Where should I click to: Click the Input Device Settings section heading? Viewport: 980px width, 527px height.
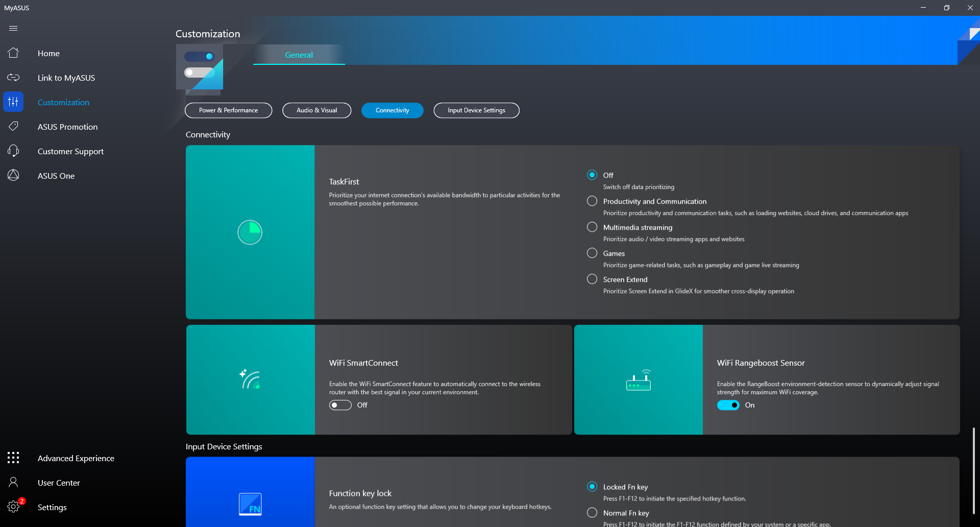tap(224, 446)
